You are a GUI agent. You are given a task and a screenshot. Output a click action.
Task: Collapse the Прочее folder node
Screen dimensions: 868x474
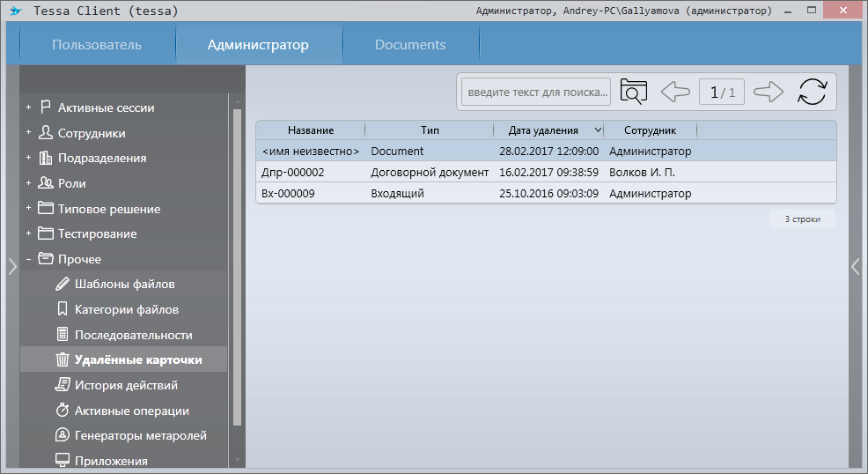coord(28,259)
